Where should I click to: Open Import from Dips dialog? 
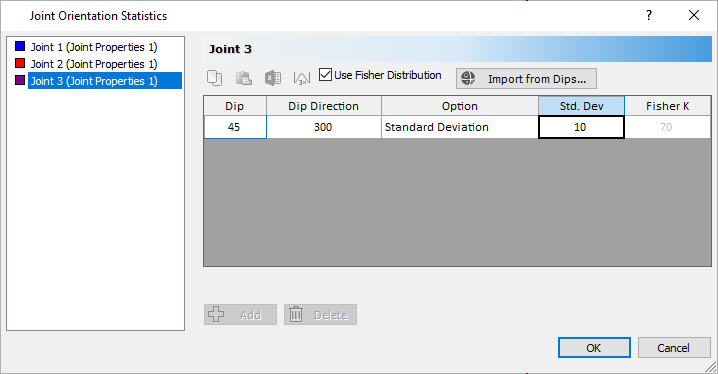(526, 79)
